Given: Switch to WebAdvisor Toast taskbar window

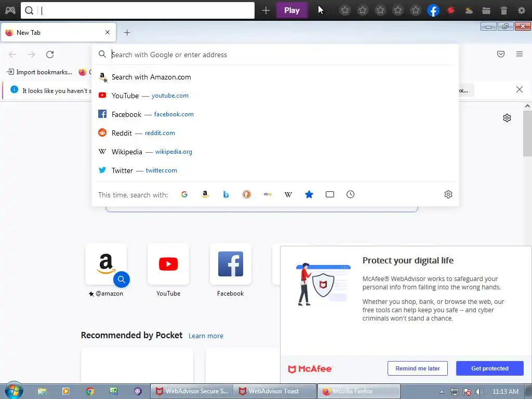Looking at the screenshot, I should click(x=275, y=391).
